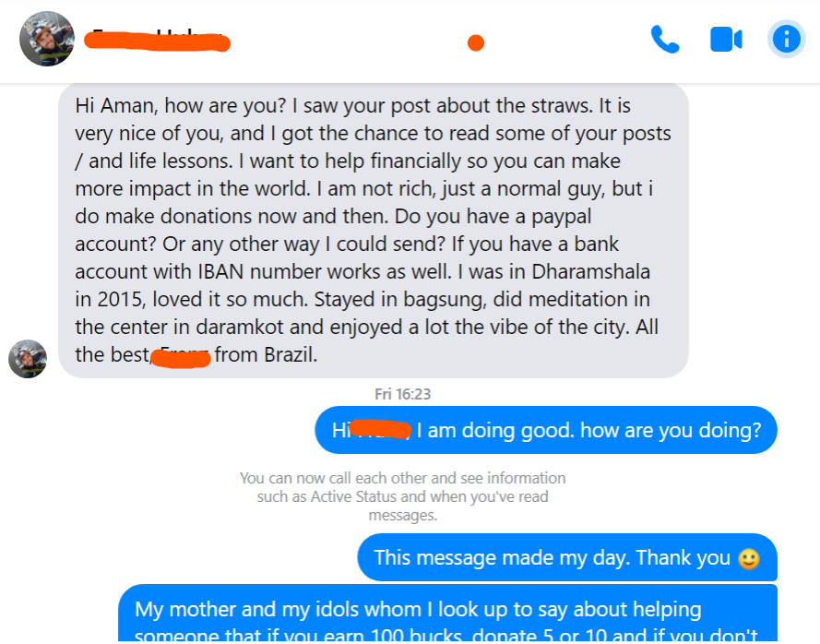
Task: Click 'paypal' text in the received message
Action: (x=561, y=217)
